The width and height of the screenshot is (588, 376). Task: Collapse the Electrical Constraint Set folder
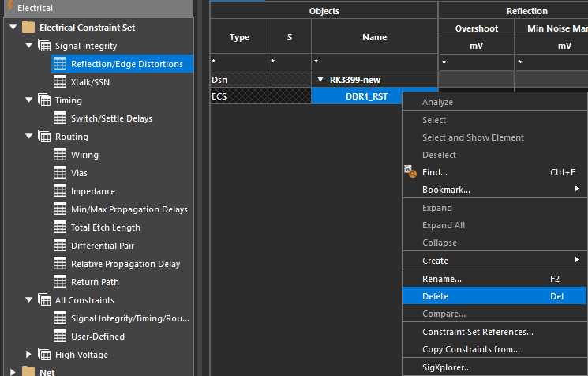pos(13,28)
